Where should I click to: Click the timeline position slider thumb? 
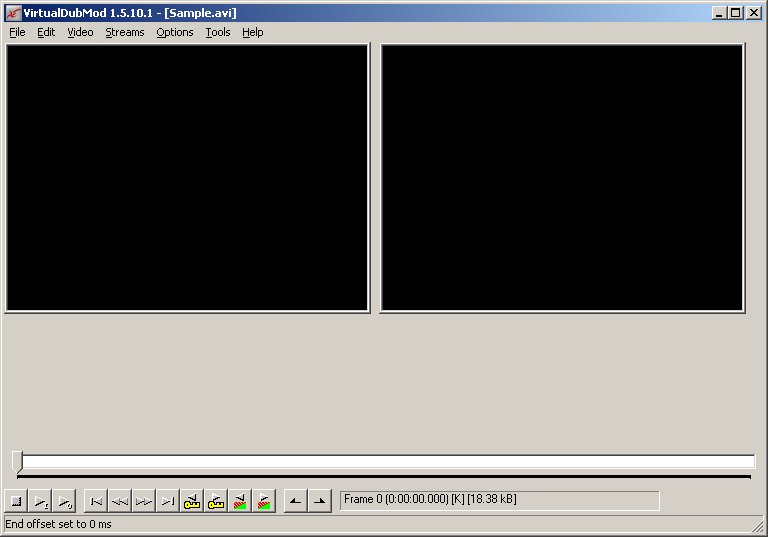click(18, 462)
